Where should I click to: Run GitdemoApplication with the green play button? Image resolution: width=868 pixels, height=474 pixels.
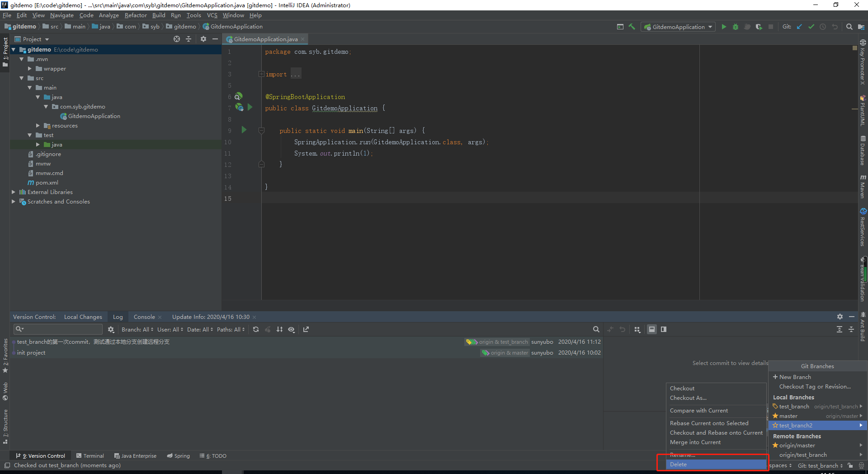724,27
